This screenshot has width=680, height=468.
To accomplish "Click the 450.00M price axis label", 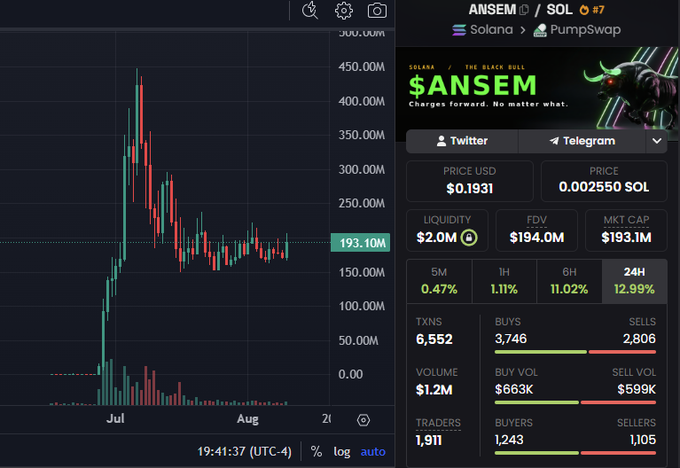I will 362,67.
